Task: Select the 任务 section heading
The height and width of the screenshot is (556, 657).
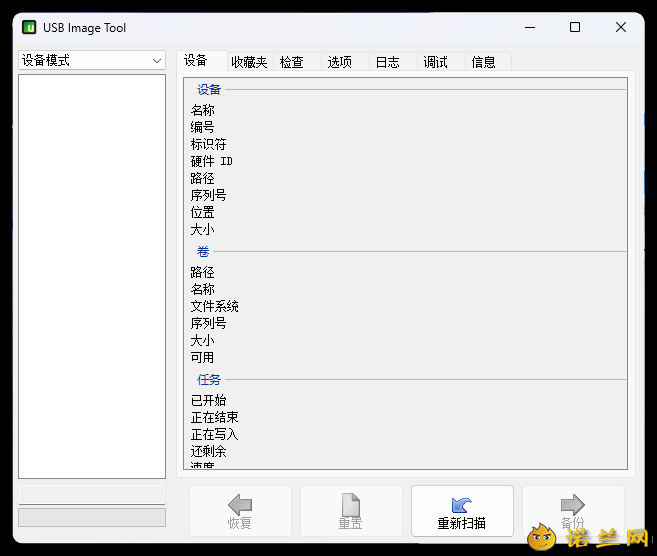Action: point(209,380)
